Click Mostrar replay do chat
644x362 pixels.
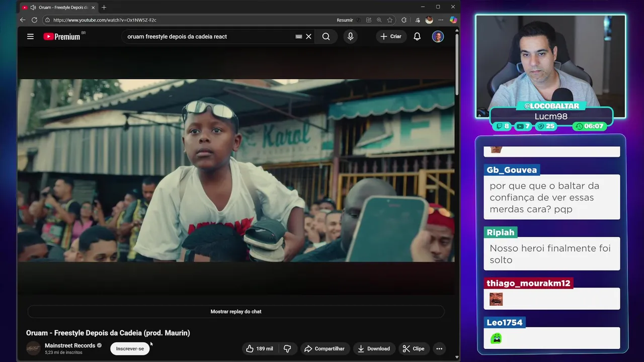coord(236,312)
